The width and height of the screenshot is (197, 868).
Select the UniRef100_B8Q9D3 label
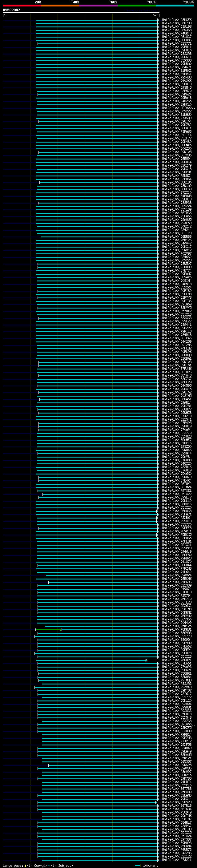click(177, 633)
